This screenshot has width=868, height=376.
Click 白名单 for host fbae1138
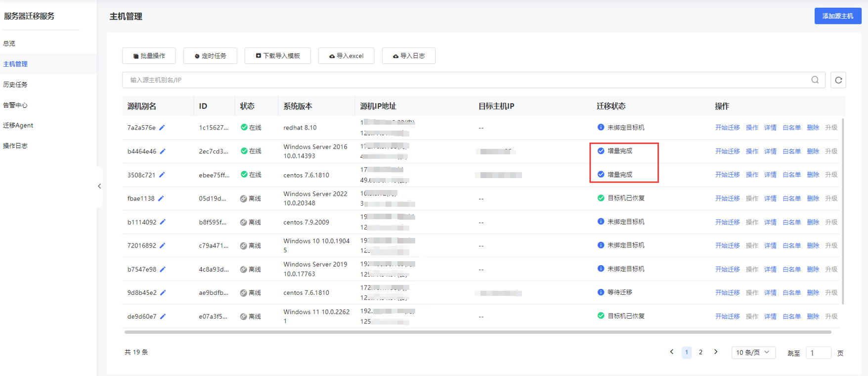(792, 198)
